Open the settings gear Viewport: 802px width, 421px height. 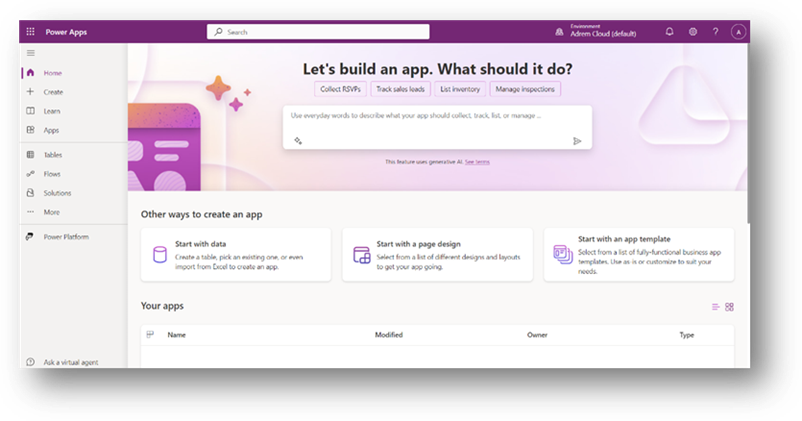pyautogui.click(x=693, y=32)
